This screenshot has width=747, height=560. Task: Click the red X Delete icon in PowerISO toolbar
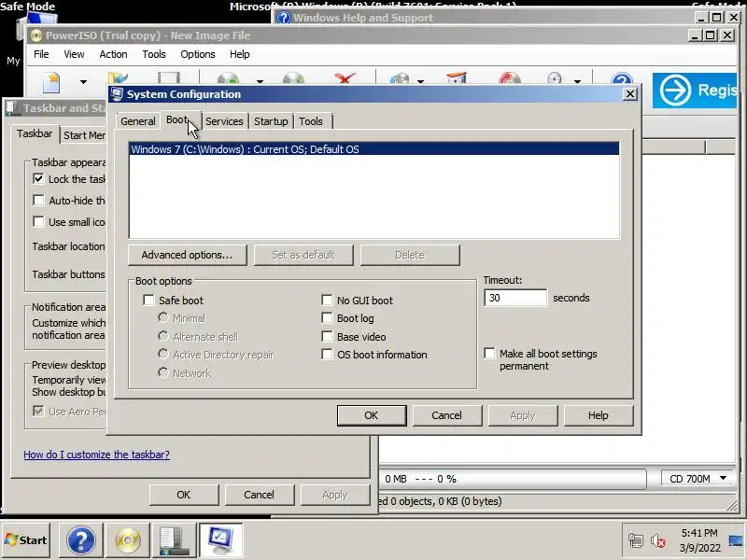click(345, 78)
